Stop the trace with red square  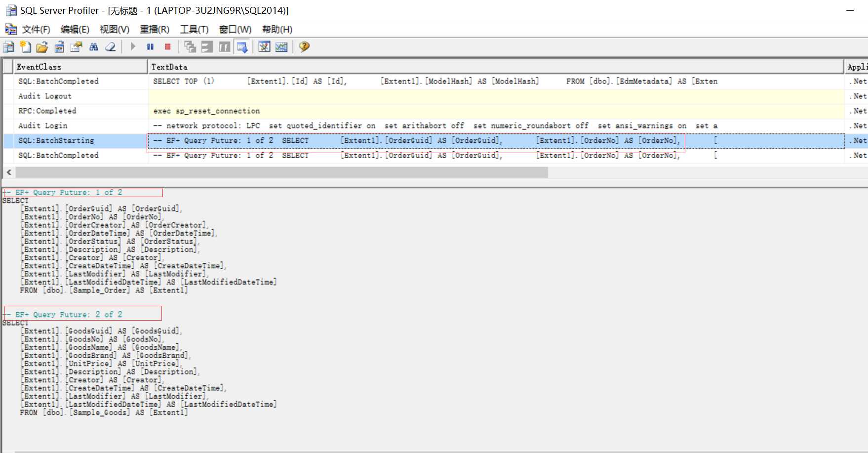(x=168, y=47)
